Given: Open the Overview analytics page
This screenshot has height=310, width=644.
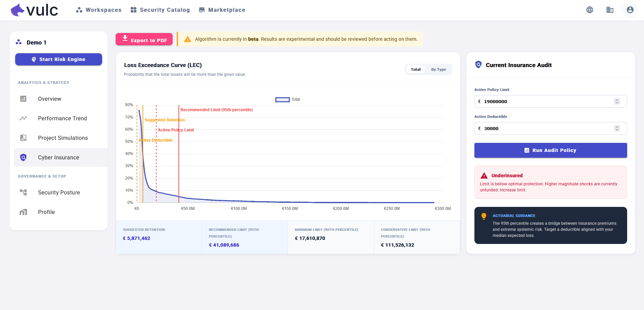Looking at the screenshot, I should click(49, 98).
